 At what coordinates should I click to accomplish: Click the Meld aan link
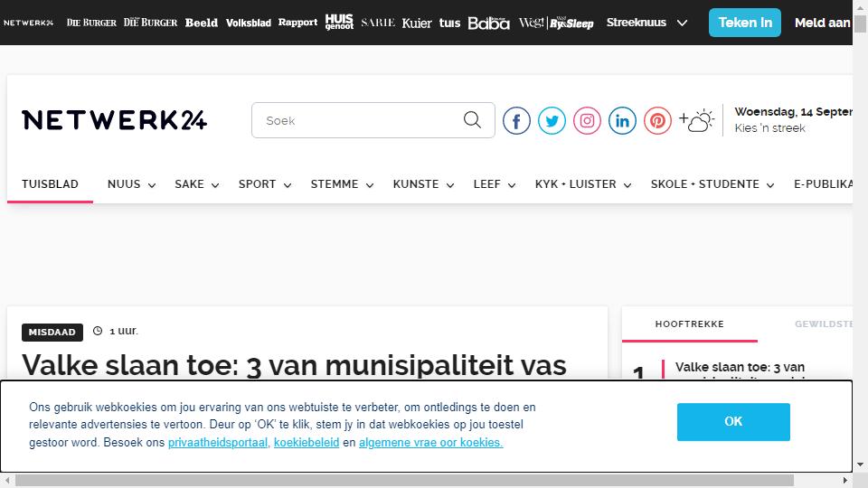pyautogui.click(x=823, y=23)
